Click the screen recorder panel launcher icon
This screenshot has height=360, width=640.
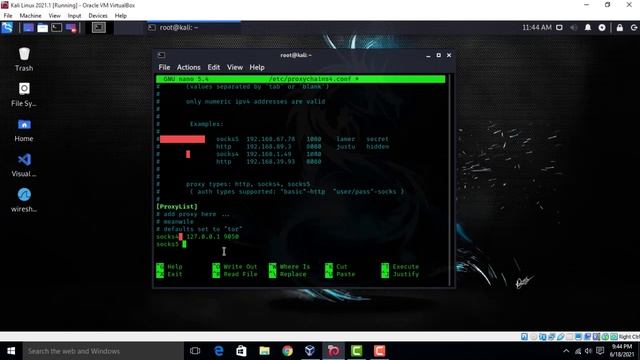[71, 28]
